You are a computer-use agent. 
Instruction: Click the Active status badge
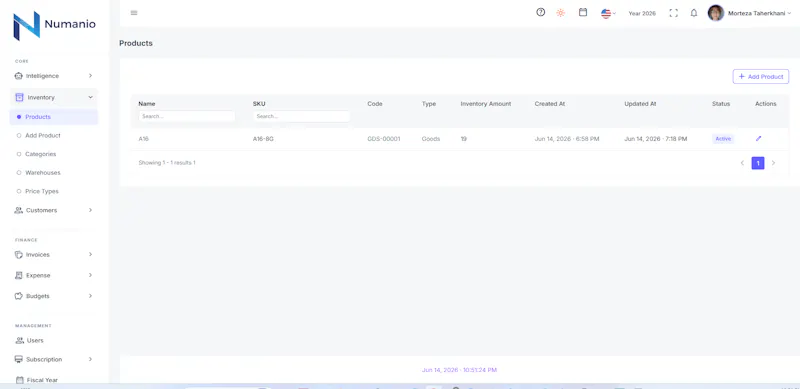pos(723,139)
